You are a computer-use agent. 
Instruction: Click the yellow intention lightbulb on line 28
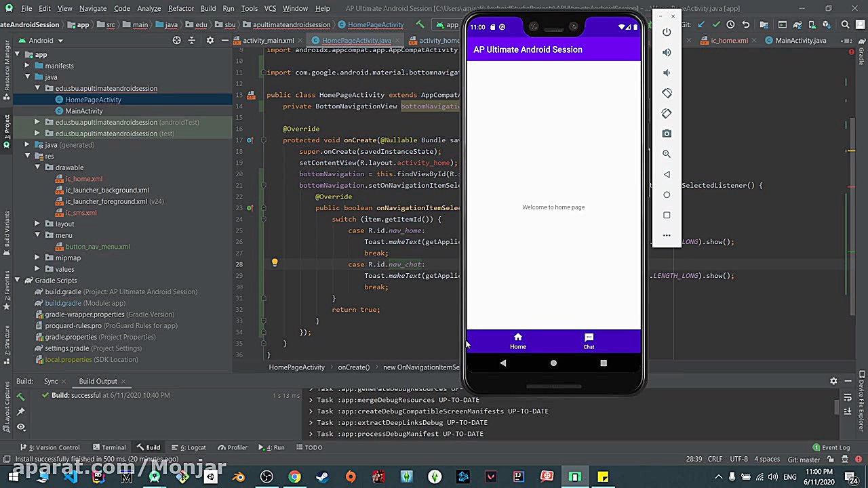click(275, 263)
